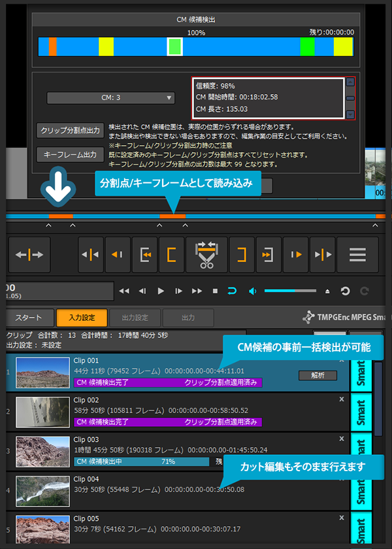Click the clip list vertical scrollbar
The image size is (392, 549).
pyautogui.click(x=378, y=399)
